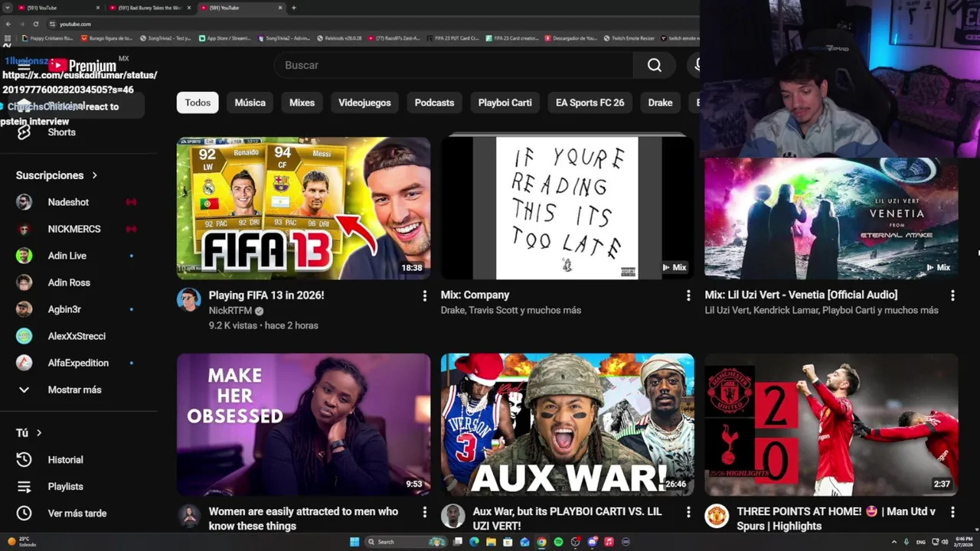Click the NickRTFM avatar under the FIFA 13 video
The height and width of the screenshot is (551, 980).
click(x=188, y=300)
